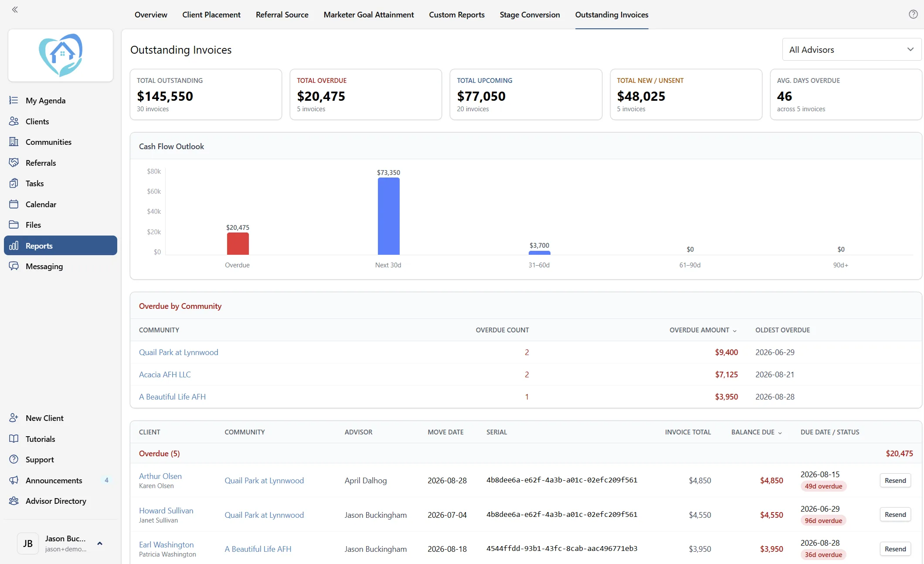Image resolution: width=924 pixels, height=564 pixels.
Task: Click the Support question circle icon
Action: [14, 459]
